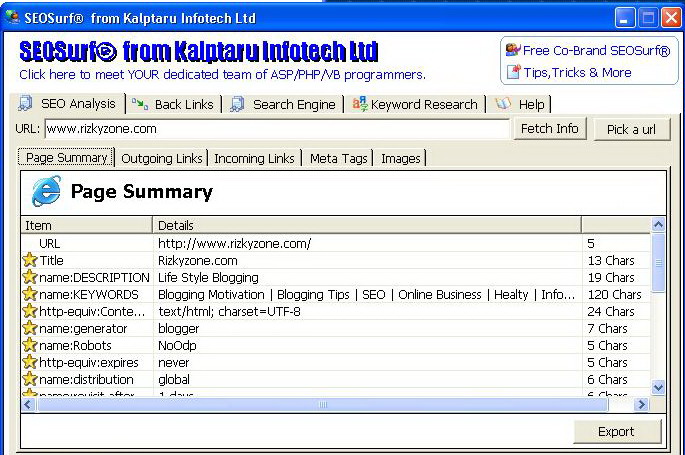Click the Free Co-Brand SEOSurf icon

[x=513, y=49]
